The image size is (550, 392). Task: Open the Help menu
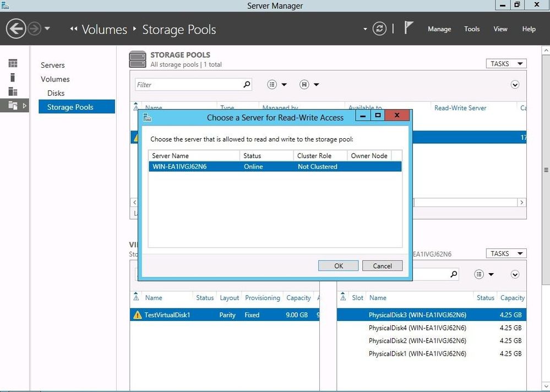coord(529,29)
